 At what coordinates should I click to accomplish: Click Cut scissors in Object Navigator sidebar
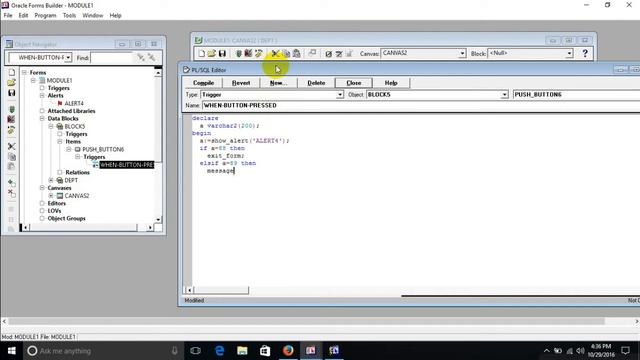pos(11,146)
